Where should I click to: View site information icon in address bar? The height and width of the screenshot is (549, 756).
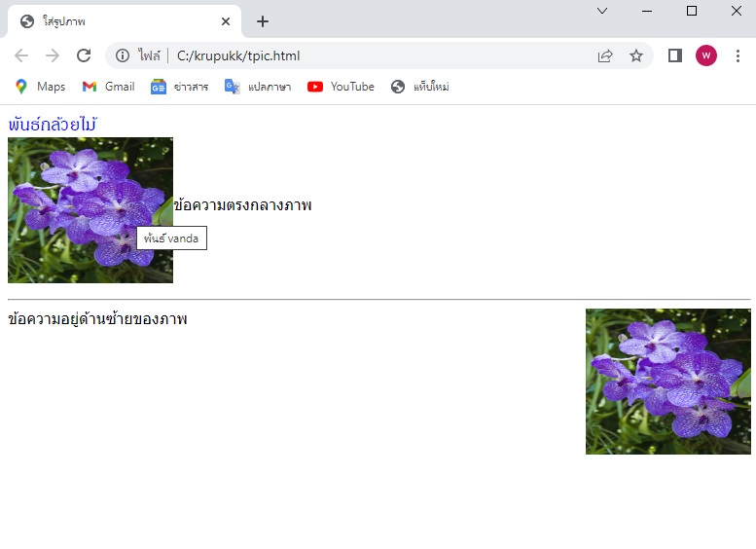tap(123, 55)
